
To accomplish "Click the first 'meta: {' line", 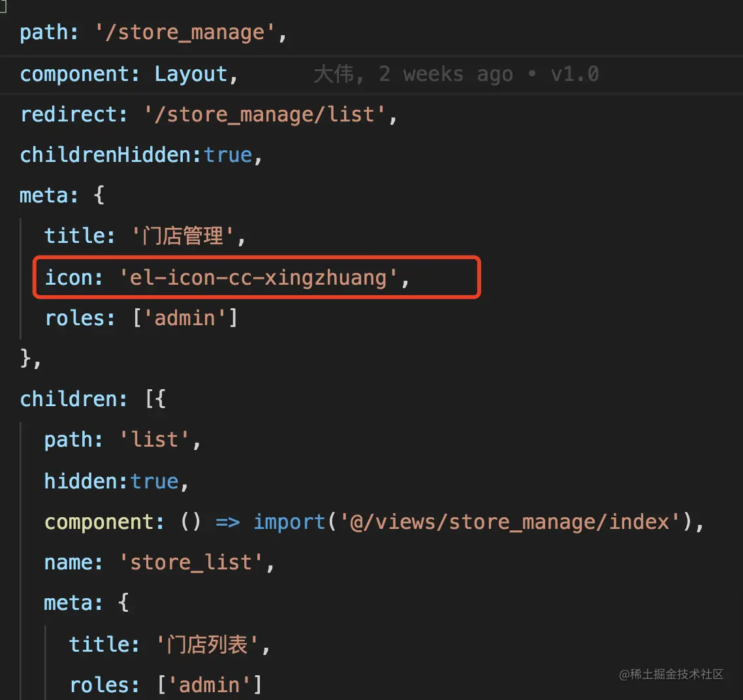I will 62,195.
